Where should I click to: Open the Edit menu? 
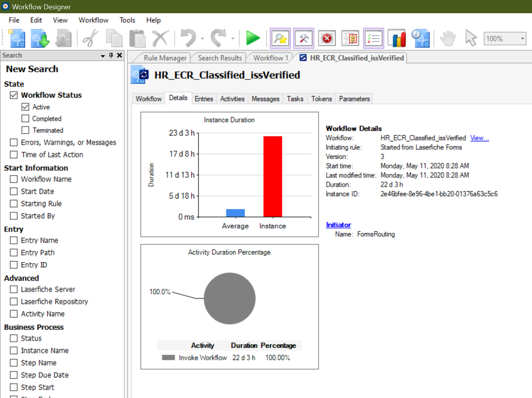click(x=36, y=20)
